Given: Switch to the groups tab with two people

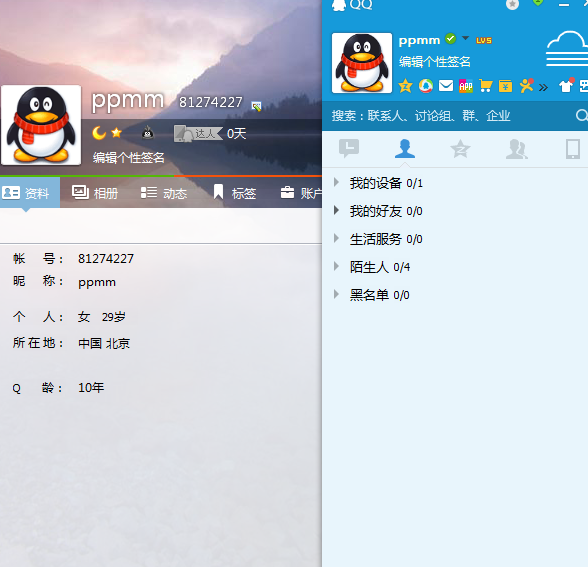Looking at the screenshot, I should click(x=517, y=149).
